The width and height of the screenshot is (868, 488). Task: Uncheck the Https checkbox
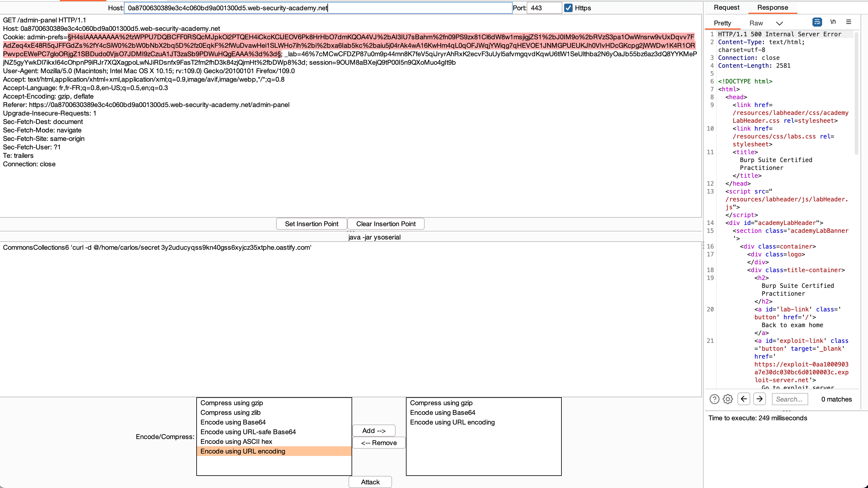coord(568,8)
